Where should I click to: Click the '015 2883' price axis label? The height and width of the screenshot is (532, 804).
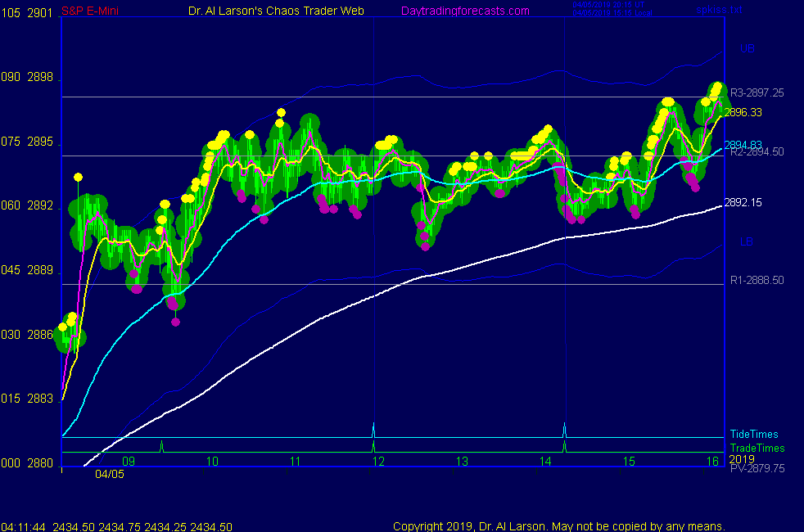coord(27,399)
